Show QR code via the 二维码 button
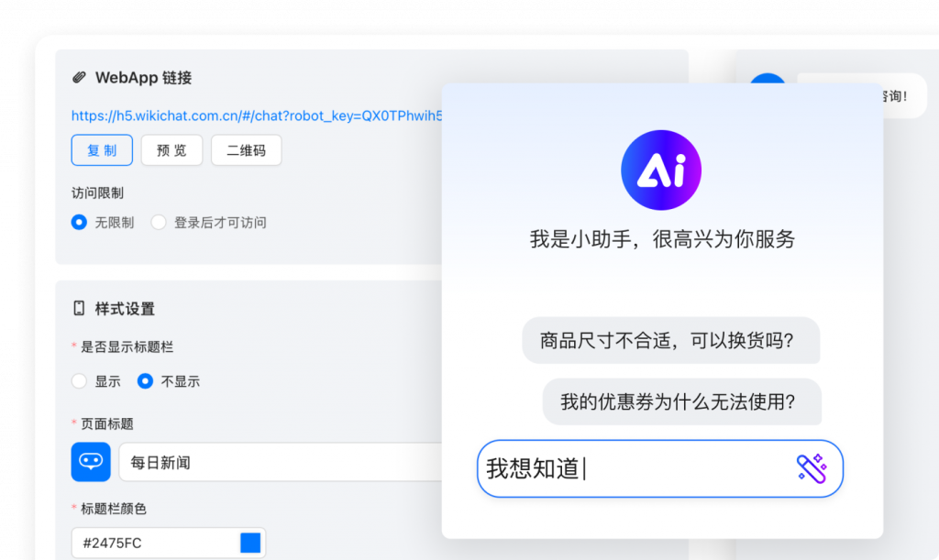 click(x=246, y=149)
